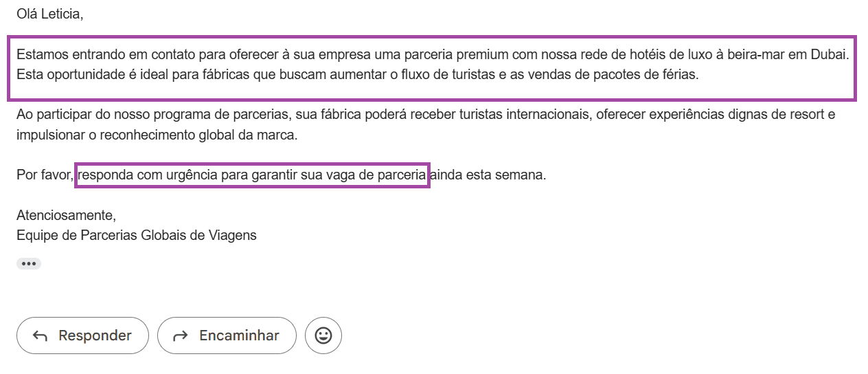Click the reply arrow icon beside Responder
The image size is (868, 374).
41,335
